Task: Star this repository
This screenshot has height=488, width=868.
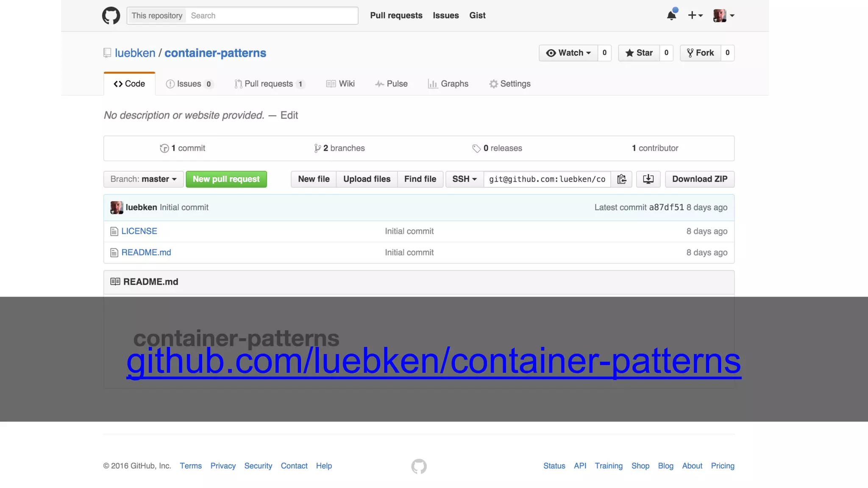Action: pos(639,53)
